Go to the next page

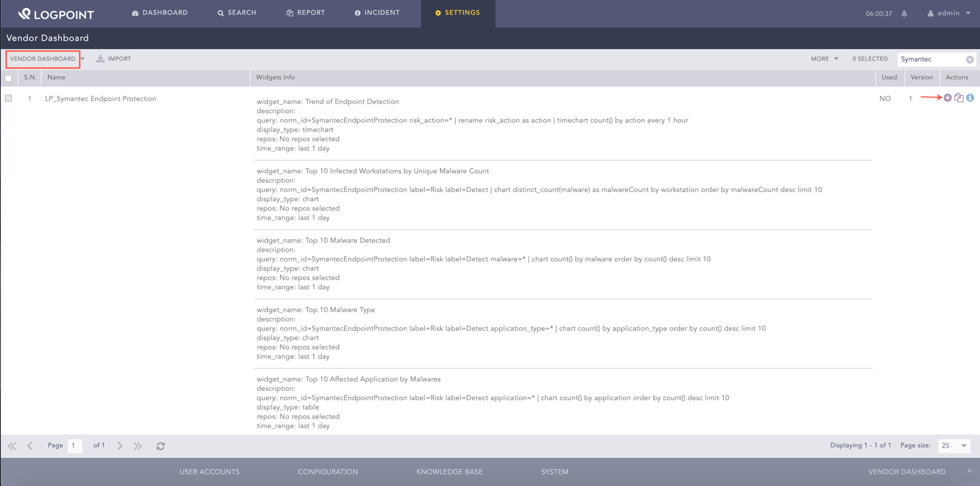(120, 446)
